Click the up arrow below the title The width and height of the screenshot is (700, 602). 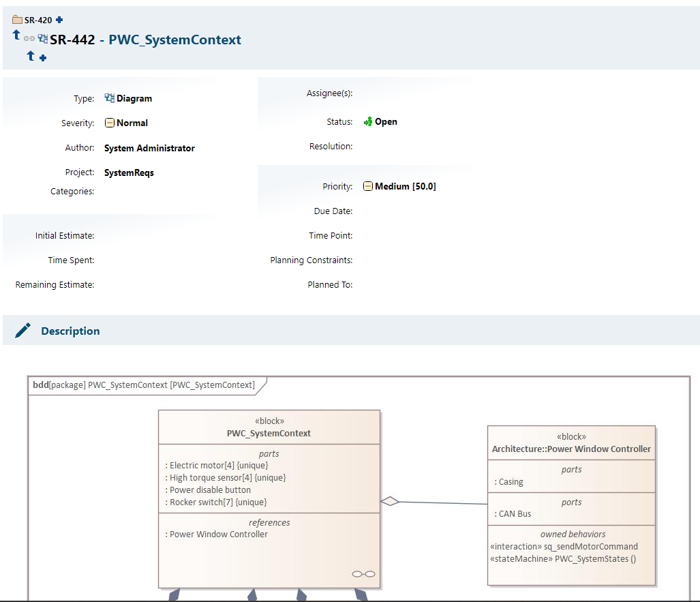coord(30,56)
